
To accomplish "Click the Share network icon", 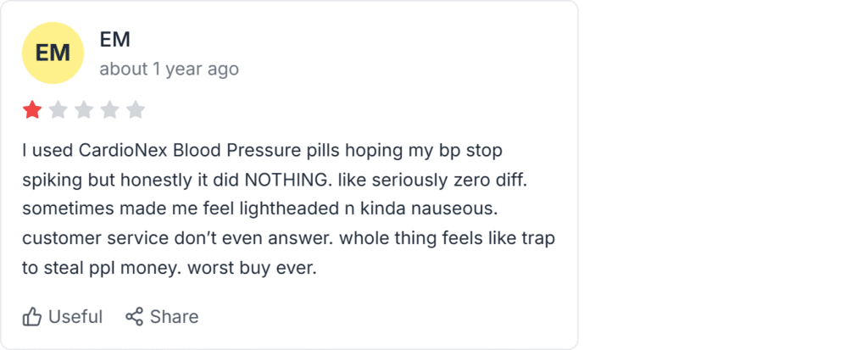I will coord(135,317).
